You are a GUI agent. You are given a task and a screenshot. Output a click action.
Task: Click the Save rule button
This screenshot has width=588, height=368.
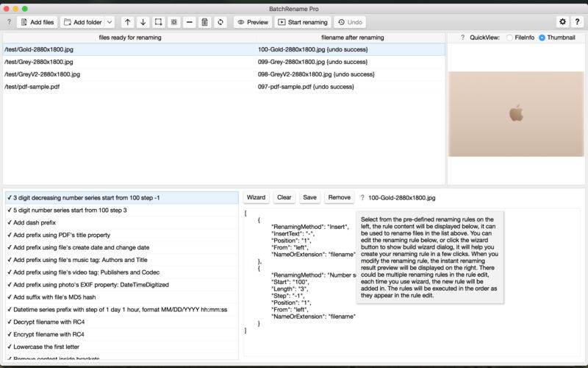[309, 197]
